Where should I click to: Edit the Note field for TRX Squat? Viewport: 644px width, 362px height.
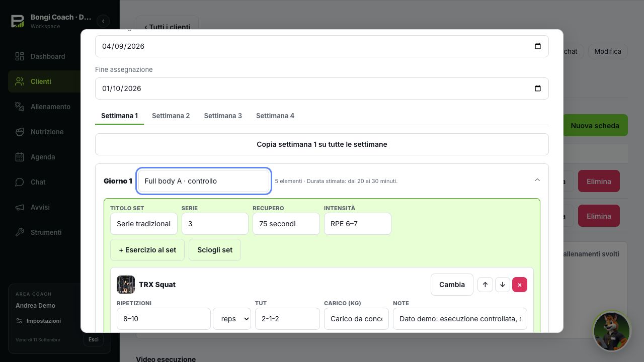coord(460,319)
